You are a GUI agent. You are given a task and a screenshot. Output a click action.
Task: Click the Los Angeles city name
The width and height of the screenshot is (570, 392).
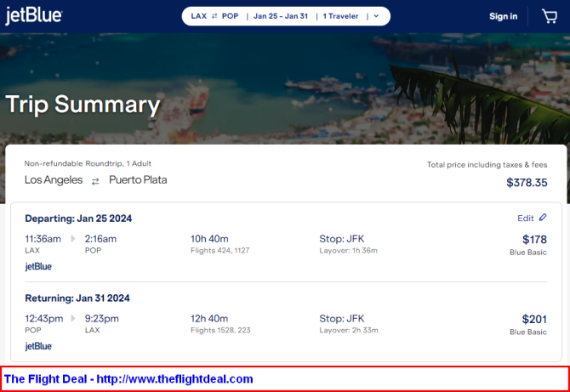tap(54, 179)
